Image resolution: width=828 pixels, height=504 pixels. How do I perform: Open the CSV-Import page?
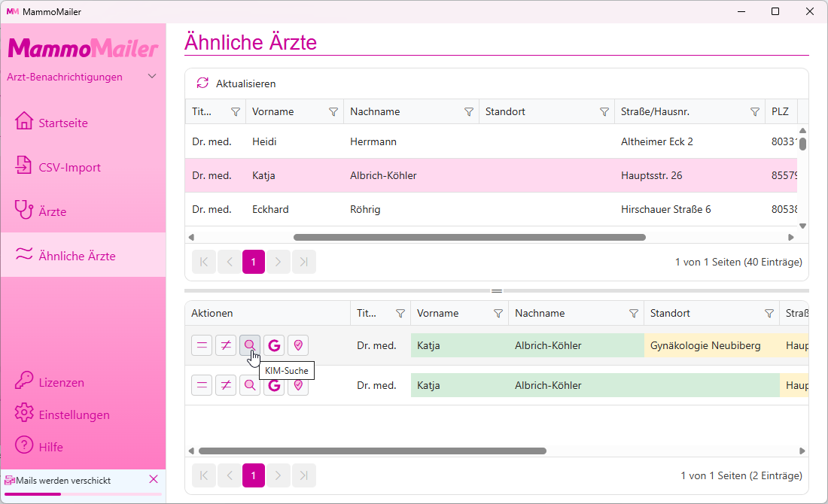(83, 167)
